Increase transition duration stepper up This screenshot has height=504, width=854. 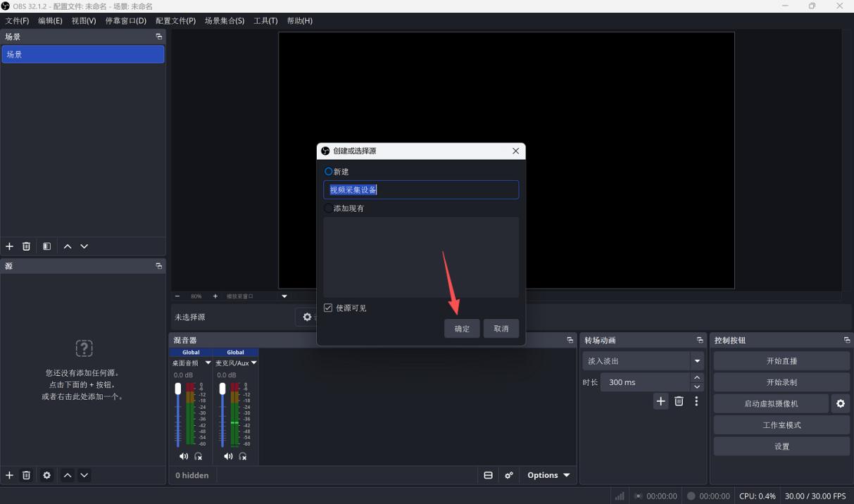(x=697, y=378)
